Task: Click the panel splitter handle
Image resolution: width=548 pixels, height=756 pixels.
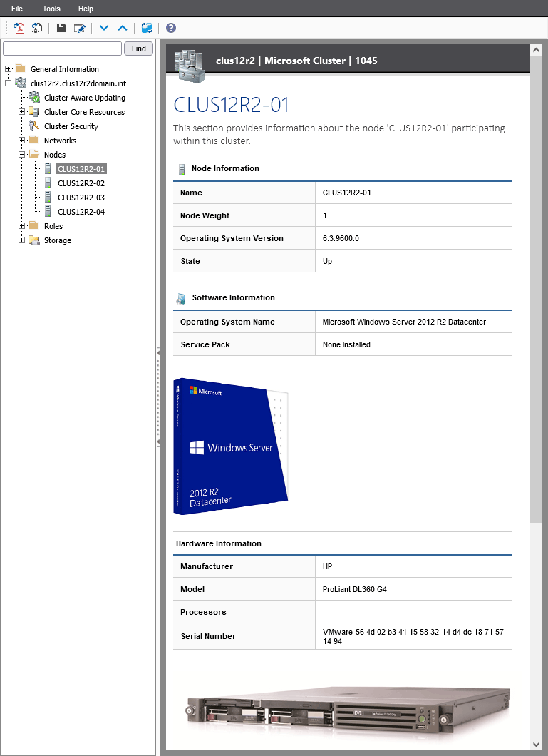Action: [158, 397]
